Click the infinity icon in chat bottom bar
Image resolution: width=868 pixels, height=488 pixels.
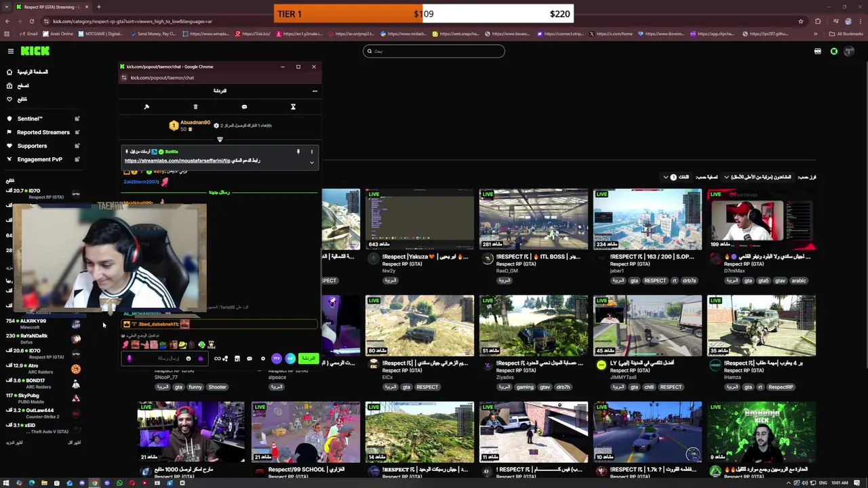[x=217, y=359]
